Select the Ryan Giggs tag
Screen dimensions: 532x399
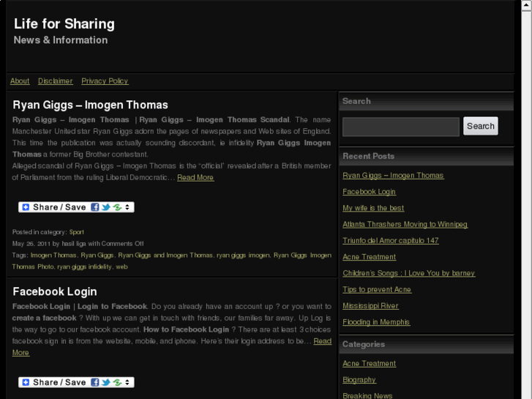click(x=97, y=255)
